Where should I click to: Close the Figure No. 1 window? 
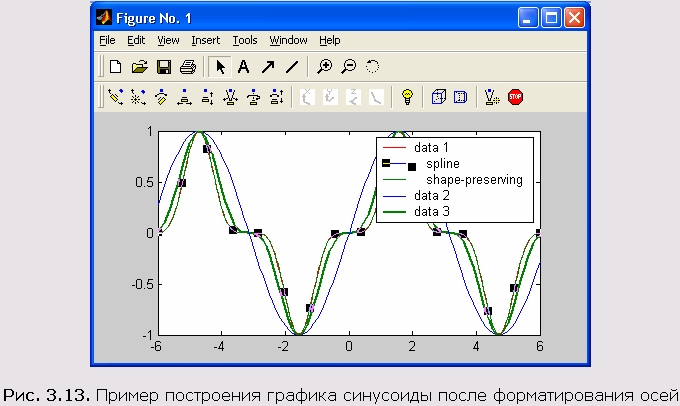575,18
